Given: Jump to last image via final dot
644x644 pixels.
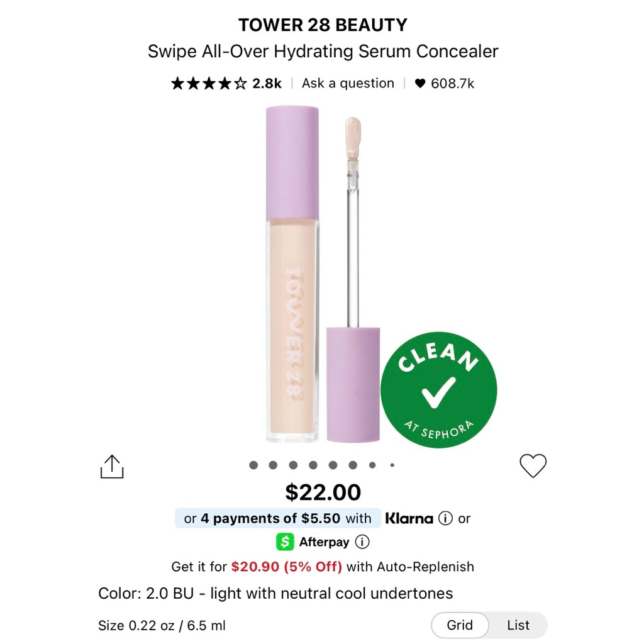Looking at the screenshot, I should tap(392, 465).
